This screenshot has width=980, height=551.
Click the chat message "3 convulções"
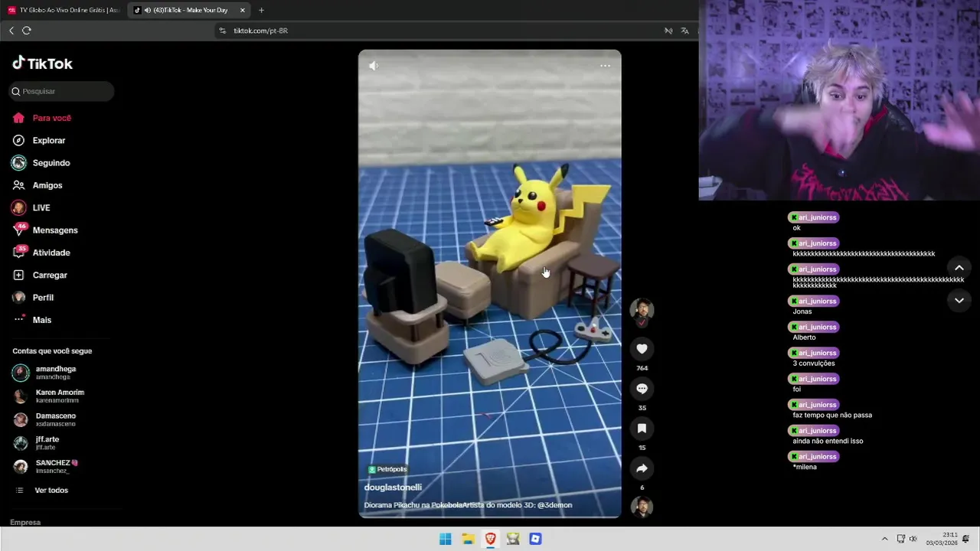814,364
